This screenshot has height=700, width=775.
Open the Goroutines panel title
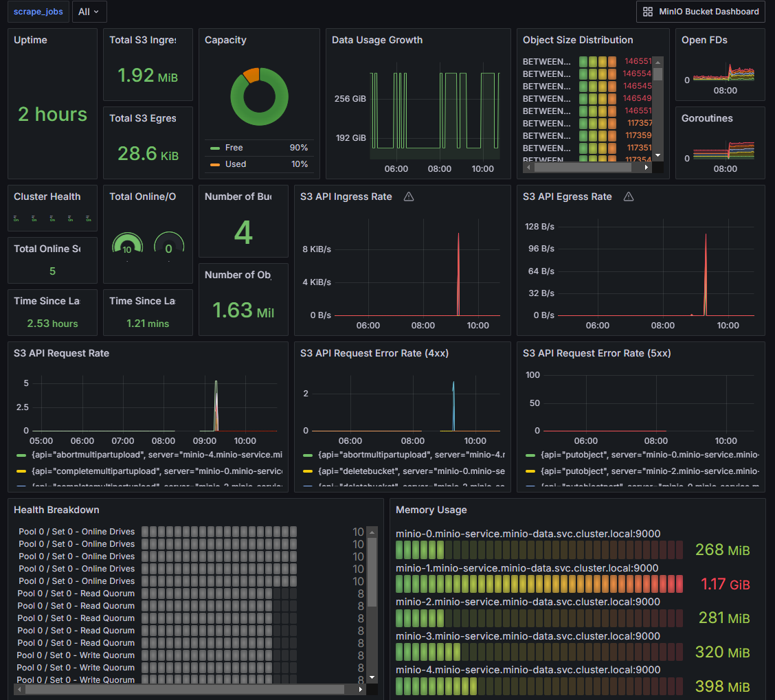pyautogui.click(x=707, y=118)
